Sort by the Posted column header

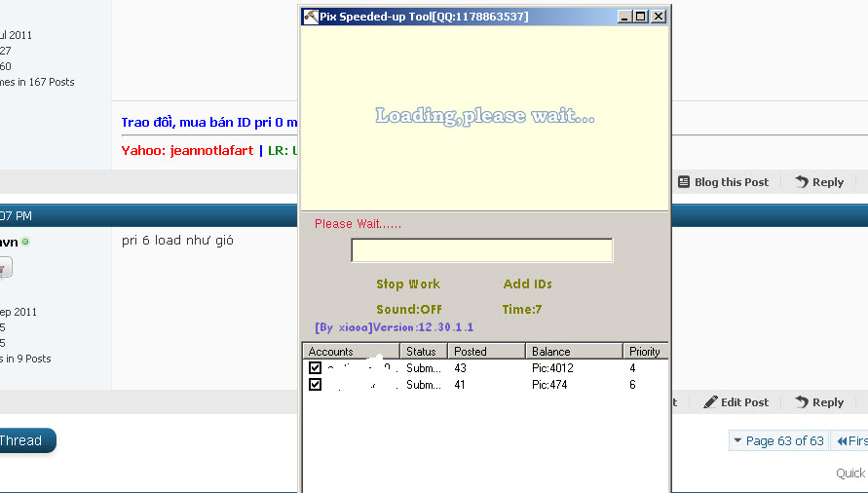point(486,351)
